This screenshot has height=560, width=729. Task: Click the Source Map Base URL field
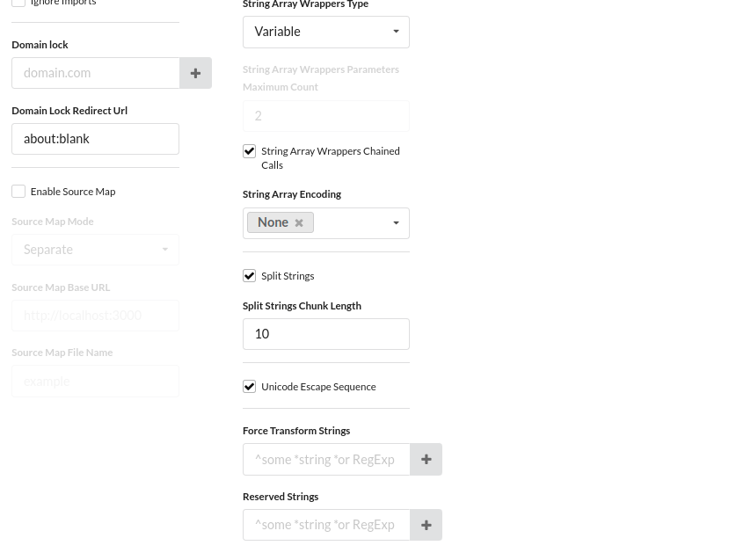(95, 316)
